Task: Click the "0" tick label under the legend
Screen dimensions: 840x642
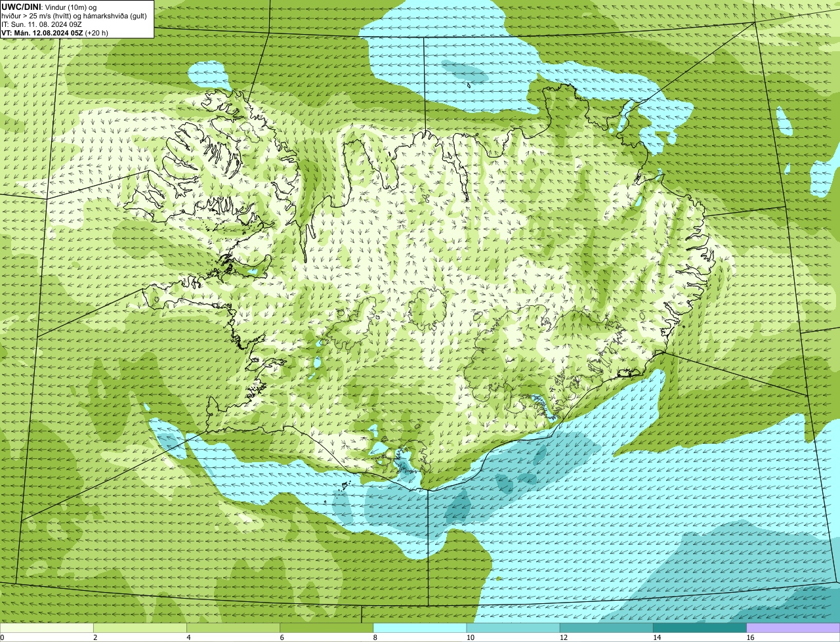Action: tap(2, 637)
